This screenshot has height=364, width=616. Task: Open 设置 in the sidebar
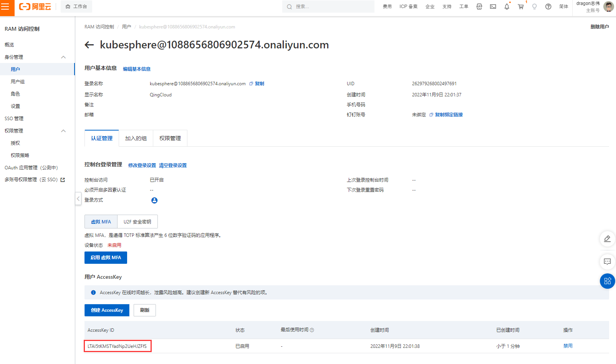click(x=15, y=106)
